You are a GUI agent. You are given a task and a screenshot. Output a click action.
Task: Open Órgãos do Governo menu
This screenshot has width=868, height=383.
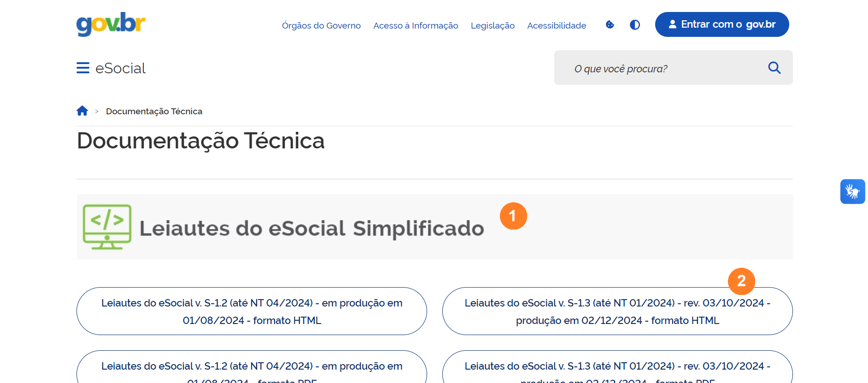coord(321,26)
